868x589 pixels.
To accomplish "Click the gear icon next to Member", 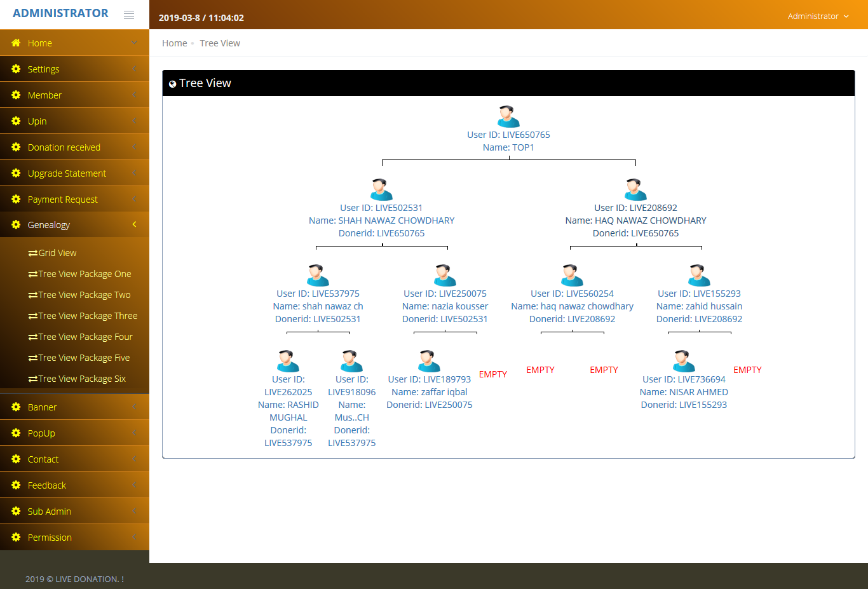I will tap(16, 95).
